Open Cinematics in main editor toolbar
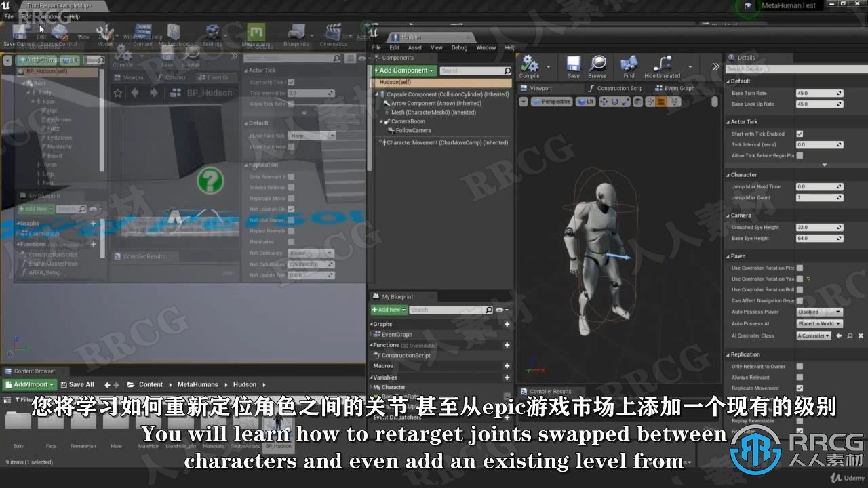 pyautogui.click(x=333, y=36)
